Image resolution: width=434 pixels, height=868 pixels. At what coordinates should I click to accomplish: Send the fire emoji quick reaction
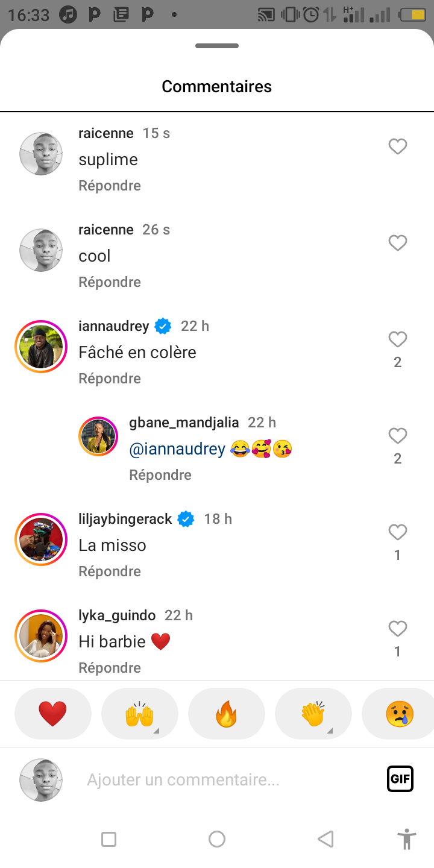coord(227,714)
